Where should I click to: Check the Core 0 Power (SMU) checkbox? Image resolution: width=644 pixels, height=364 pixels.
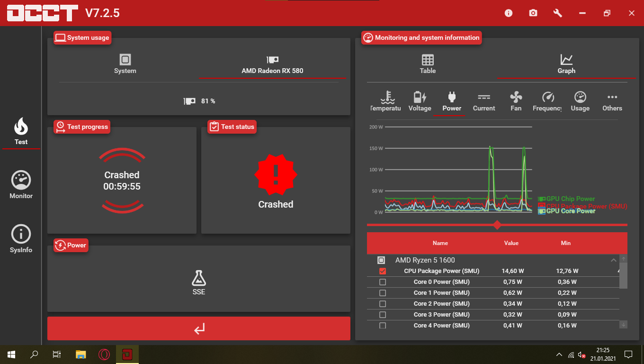pyautogui.click(x=383, y=282)
